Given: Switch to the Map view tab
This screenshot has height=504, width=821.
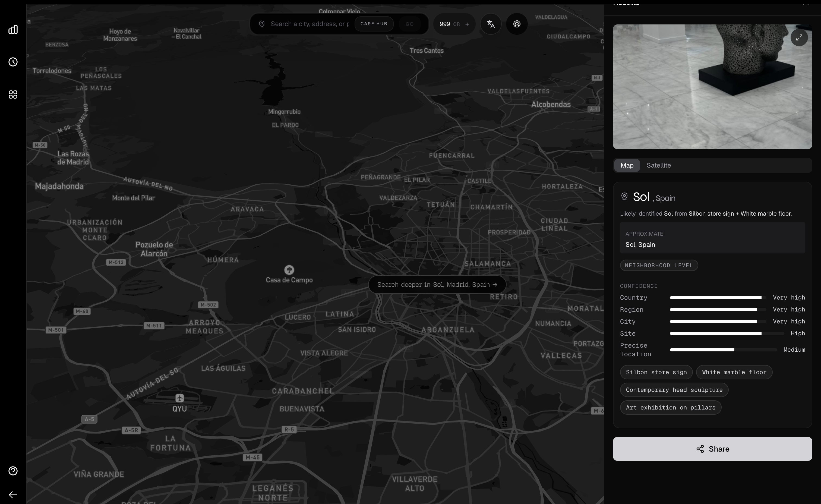Looking at the screenshot, I should 627,165.
